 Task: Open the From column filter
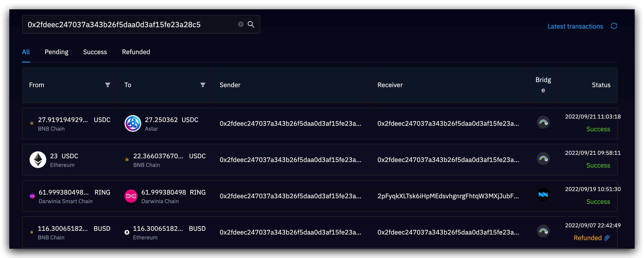click(107, 85)
